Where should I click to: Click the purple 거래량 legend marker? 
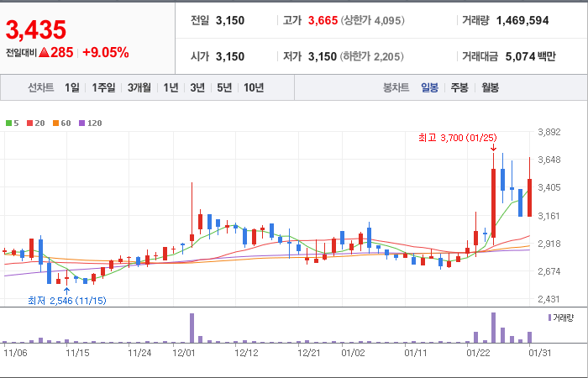(549, 318)
